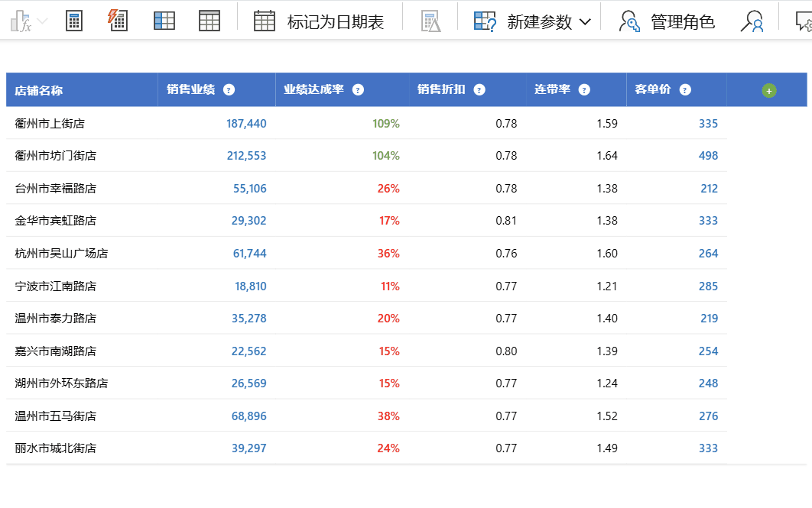Select store 温州市泰力路店
Screen dimensions: 812x508
(x=55, y=318)
